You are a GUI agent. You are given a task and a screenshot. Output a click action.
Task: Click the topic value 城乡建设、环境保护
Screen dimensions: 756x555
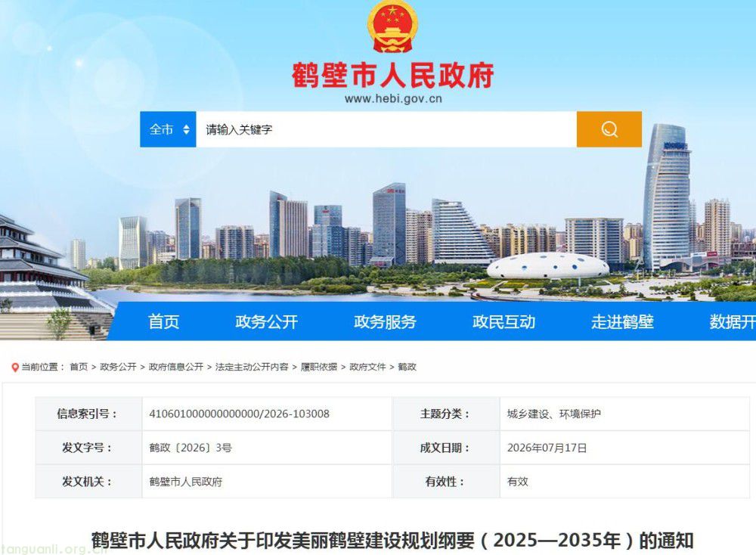coord(553,414)
